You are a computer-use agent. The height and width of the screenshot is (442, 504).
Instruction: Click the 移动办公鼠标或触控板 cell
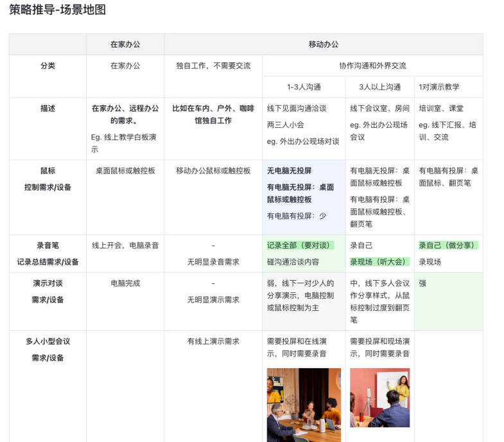pos(213,171)
